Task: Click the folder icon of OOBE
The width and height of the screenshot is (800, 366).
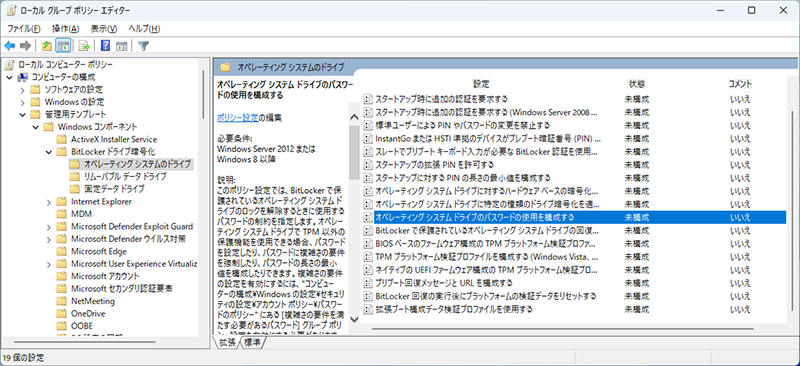Action: pyautogui.click(x=62, y=326)
